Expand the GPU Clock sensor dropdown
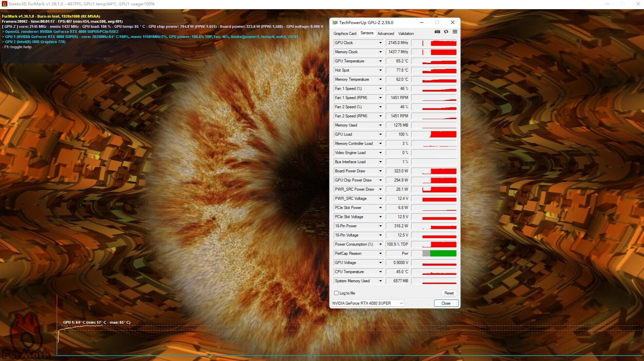The image size is (644, 361). tap(380, 43)
